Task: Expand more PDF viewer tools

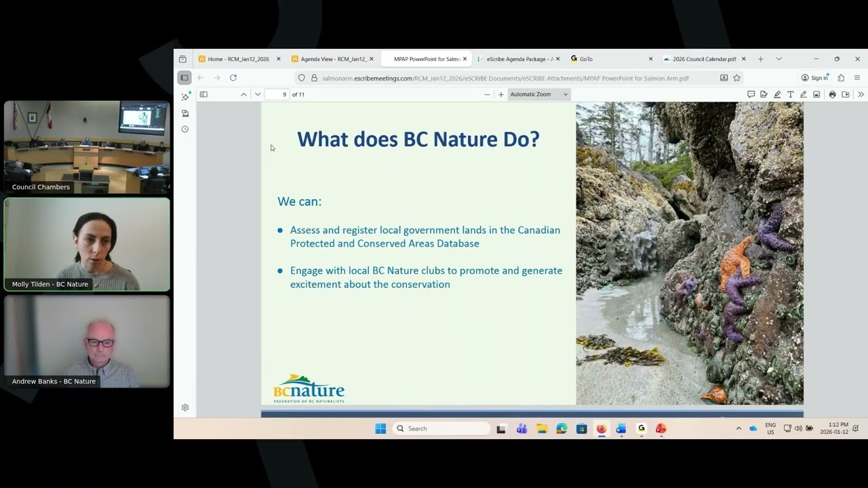Action: point(861,94)
